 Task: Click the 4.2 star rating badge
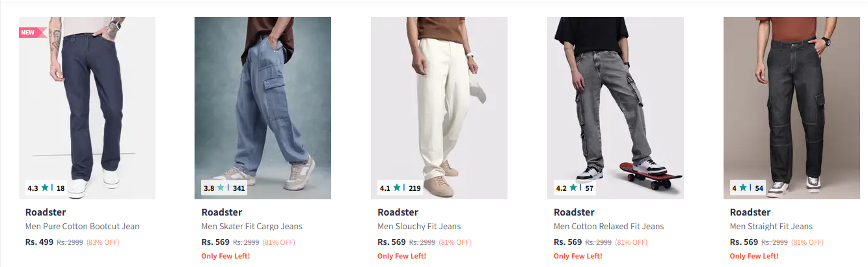click(575, 188)
